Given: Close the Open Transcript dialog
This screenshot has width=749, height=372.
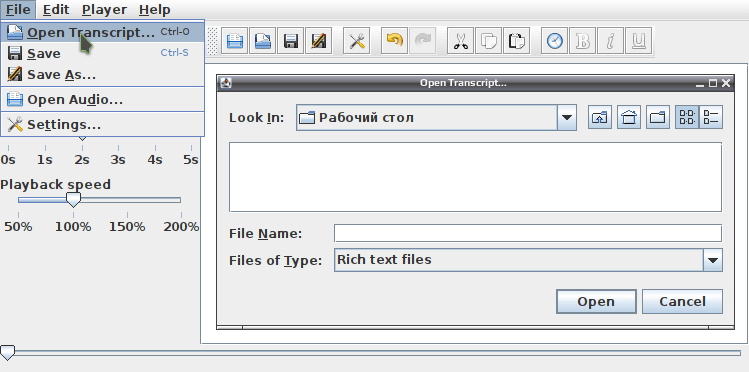Looking at the screenshot, I should (726, 83).
